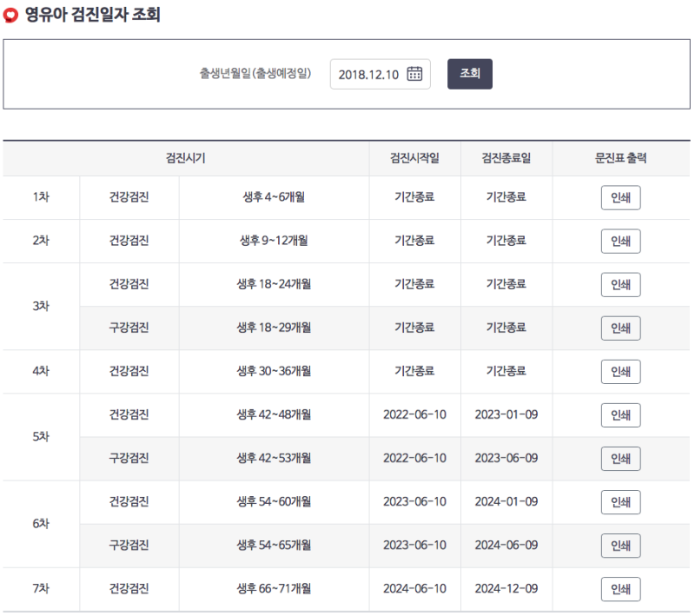The image size is (695, 616).
Task: Select the 검진종료일 column header
Action: pos(506,158)
